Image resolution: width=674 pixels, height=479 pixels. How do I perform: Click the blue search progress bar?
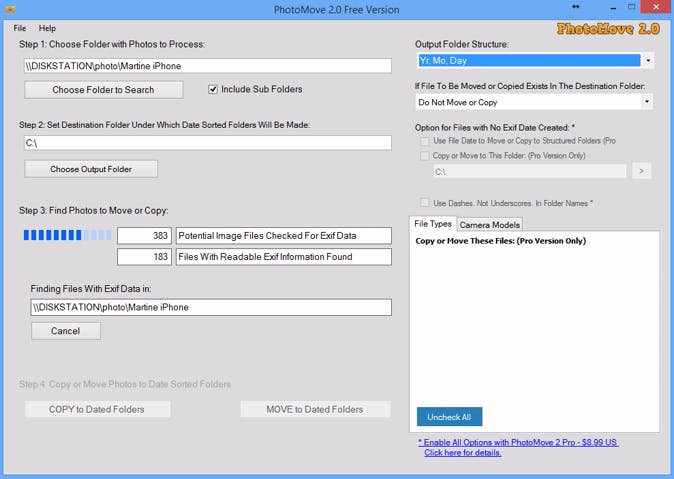[x=67, y=235]
